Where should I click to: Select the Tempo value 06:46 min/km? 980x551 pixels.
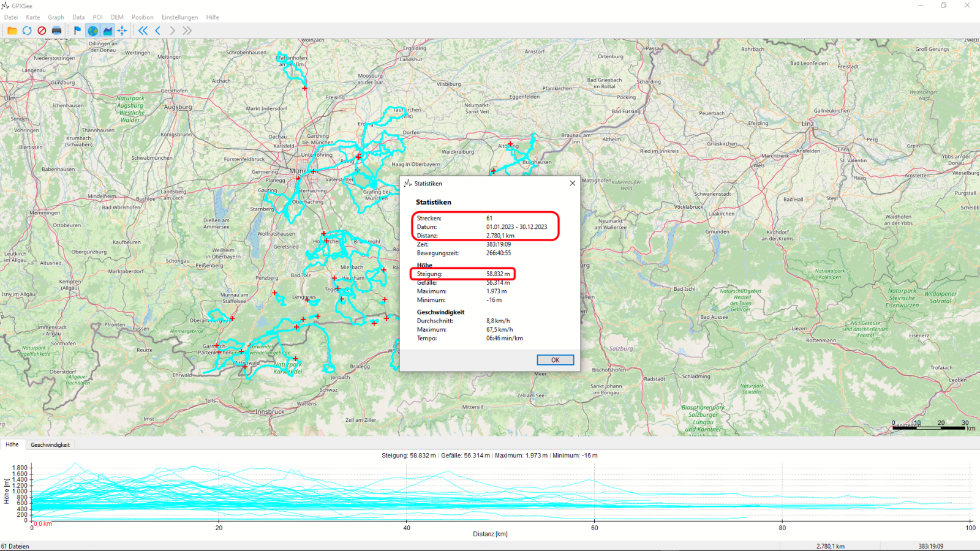coord(505,338)
